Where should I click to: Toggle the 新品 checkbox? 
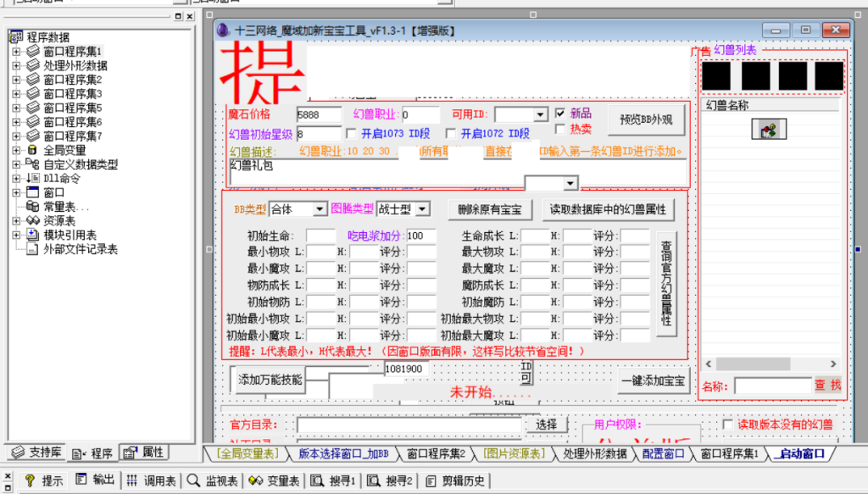click(x=560, y=113)
